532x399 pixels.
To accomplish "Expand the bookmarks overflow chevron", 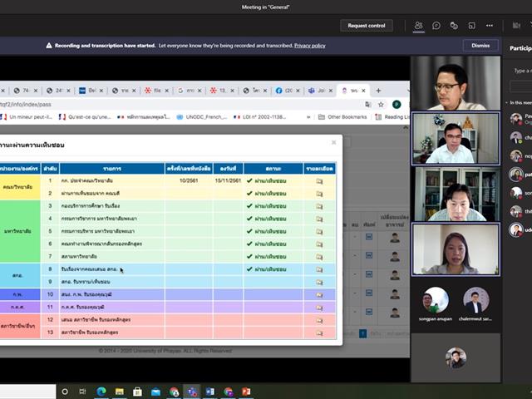I will (308, 117).
